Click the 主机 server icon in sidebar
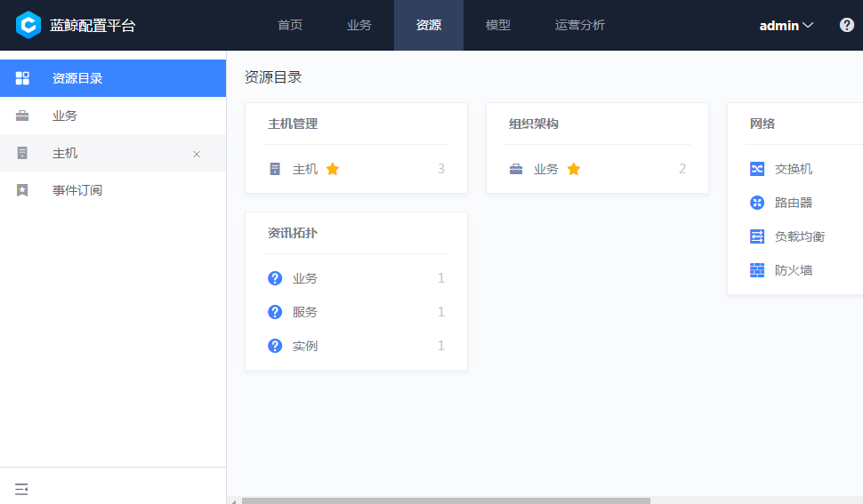Image resolution: width=863 pixels, height=504 pixels. click(22, 153)
